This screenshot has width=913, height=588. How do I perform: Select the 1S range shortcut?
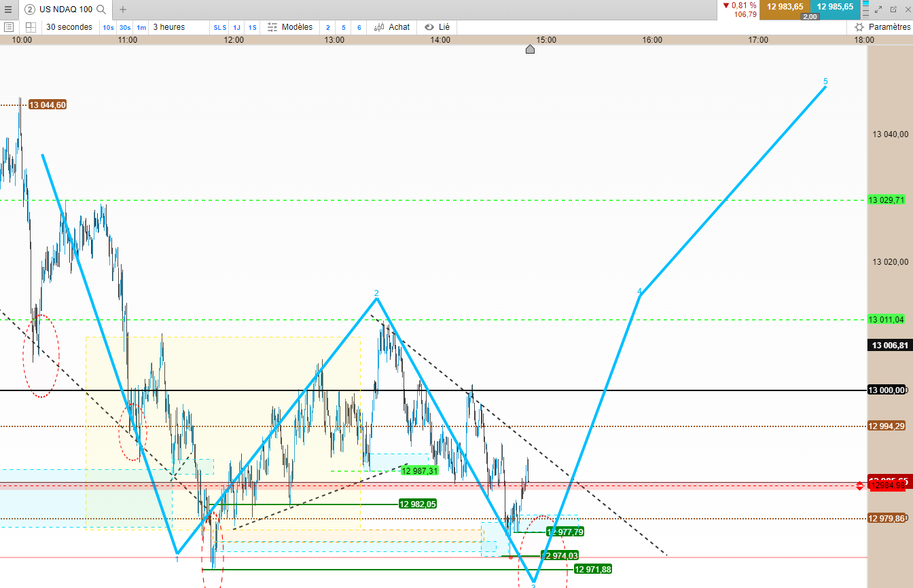click(252, 28)
